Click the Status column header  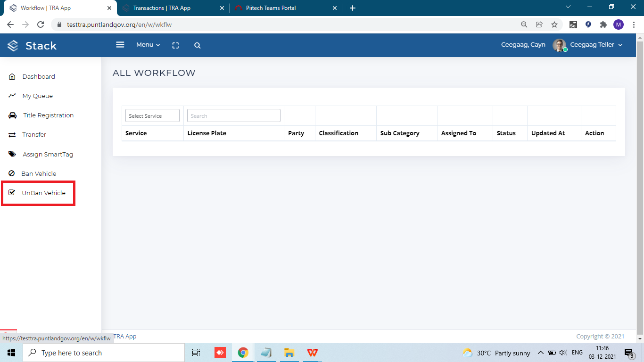(506, 133)
